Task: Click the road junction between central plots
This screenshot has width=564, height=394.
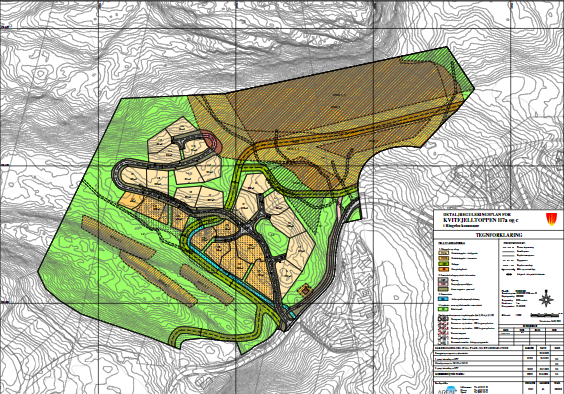Action: [246, 229]
